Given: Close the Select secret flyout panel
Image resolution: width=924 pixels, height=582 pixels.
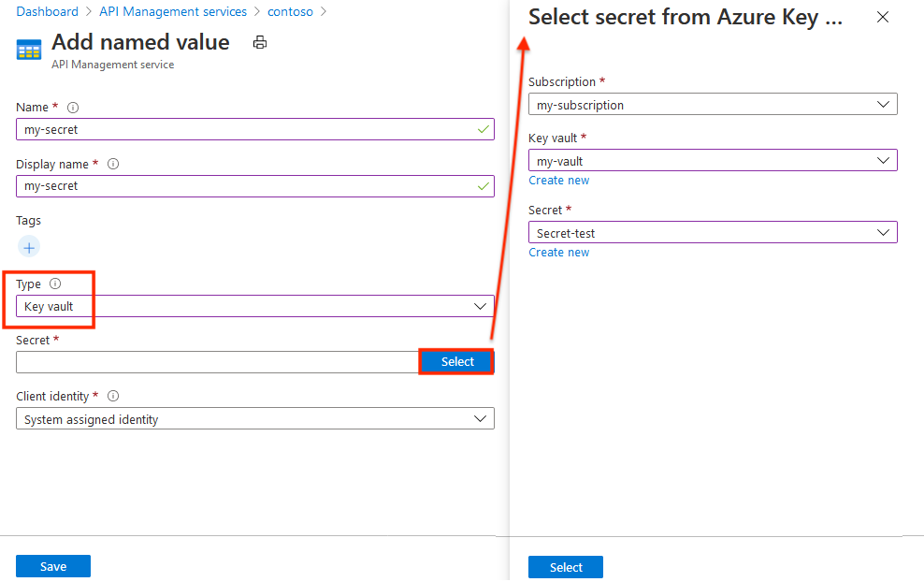Looking at the screenshot, I should point(882,17).
